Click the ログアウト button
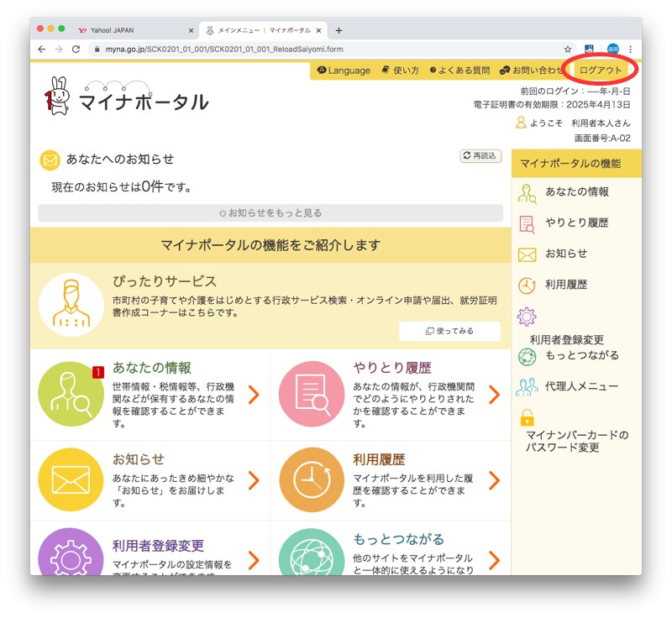Screen dimensions: 672x618 (x=601, y=71)
